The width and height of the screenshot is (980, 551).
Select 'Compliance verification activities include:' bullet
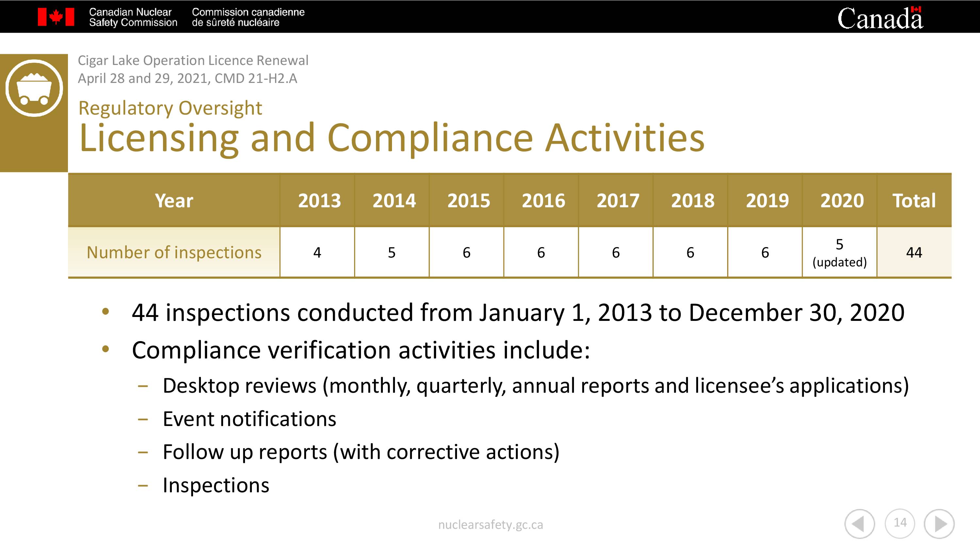point(361,350)
